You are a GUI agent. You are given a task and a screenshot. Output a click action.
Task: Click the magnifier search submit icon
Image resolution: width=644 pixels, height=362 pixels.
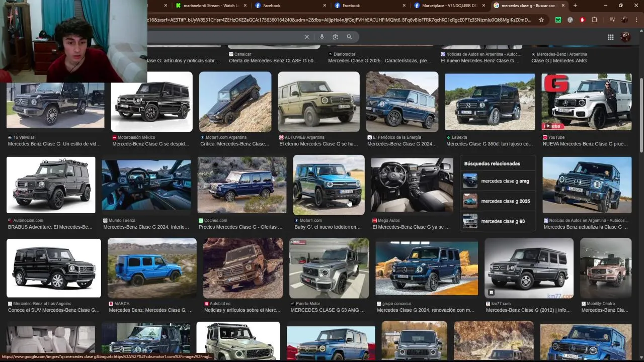[x=349, y=37]
